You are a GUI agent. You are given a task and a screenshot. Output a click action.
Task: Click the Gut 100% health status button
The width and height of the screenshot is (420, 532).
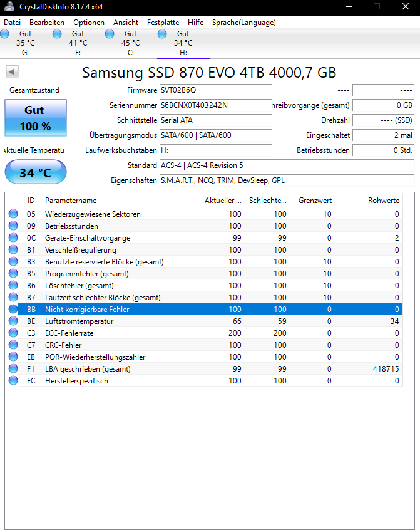tap(35, 118)
